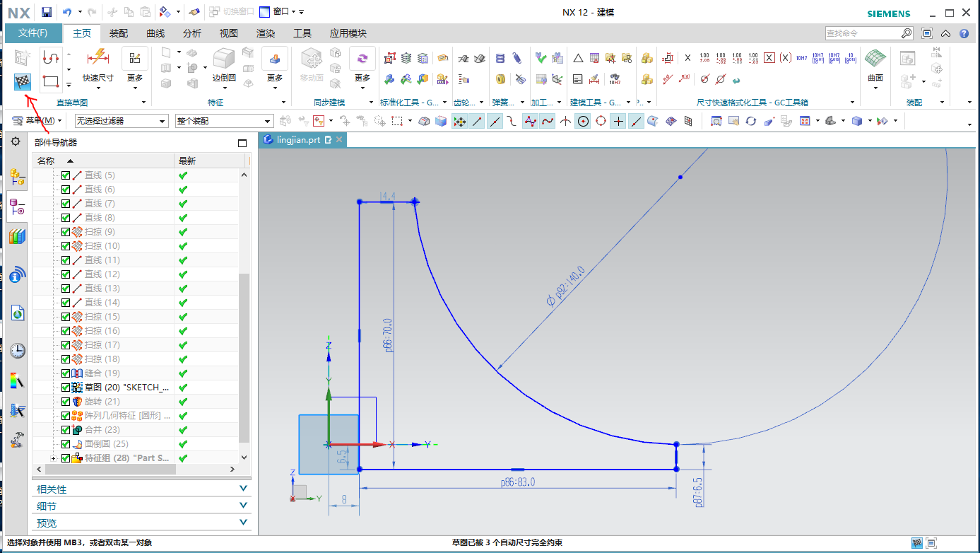Toggle the checkbox for 缝合 (19)

(x=66, y=373)
